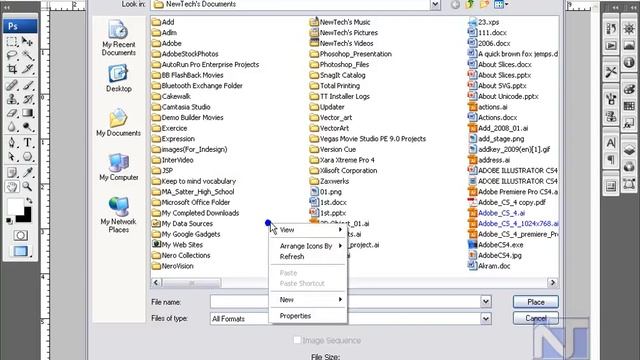Image resolution: width=640 pixels, height=360 pixels.
Task: Select the Healing Brush tool
Action: [x=12, y=85]
